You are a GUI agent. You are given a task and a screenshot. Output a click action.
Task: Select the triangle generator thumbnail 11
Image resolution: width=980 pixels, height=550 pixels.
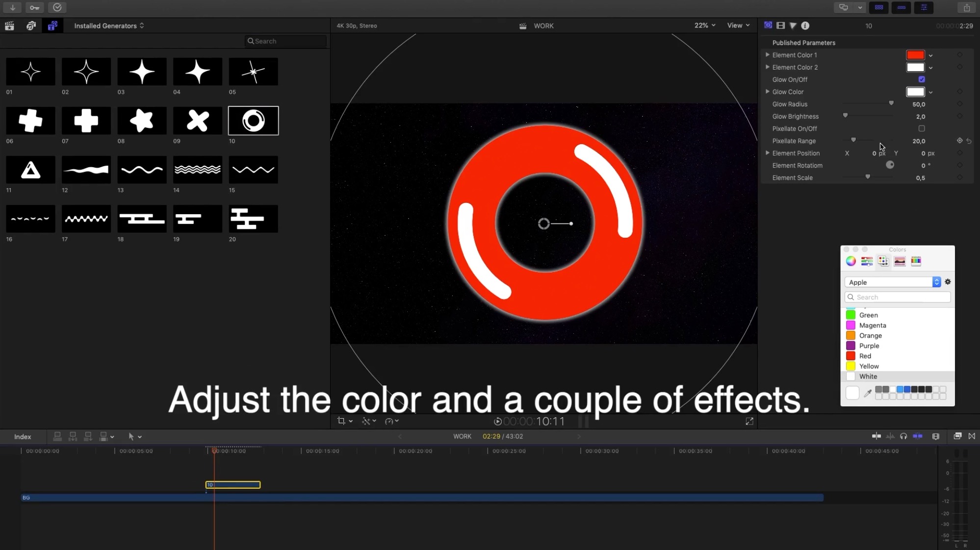tap(30, 170)
